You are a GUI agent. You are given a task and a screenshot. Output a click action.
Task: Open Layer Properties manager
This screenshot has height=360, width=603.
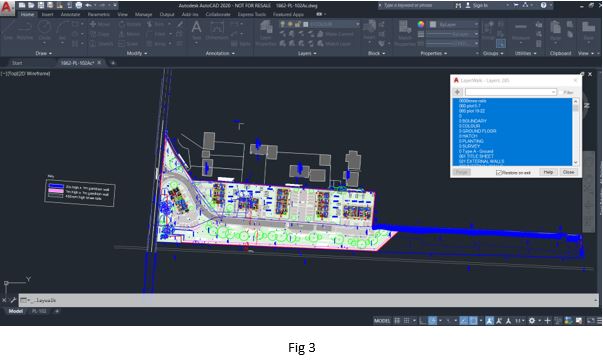click(266, 32)
